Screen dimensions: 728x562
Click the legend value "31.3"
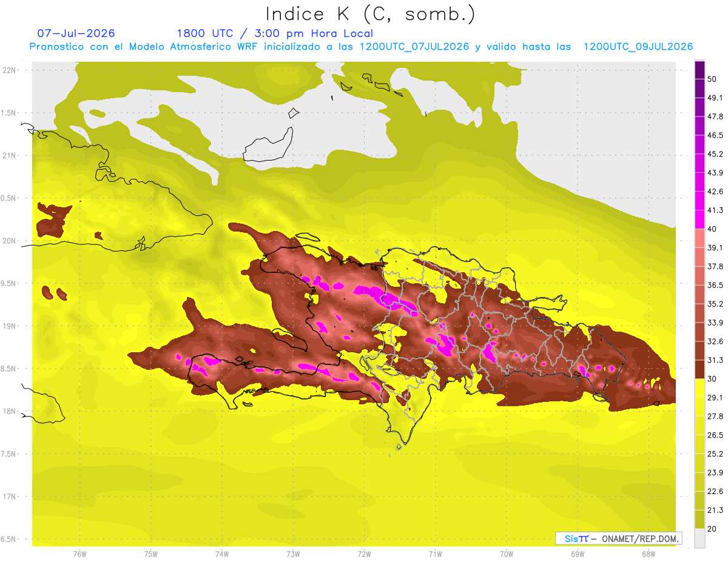(715, 360)
